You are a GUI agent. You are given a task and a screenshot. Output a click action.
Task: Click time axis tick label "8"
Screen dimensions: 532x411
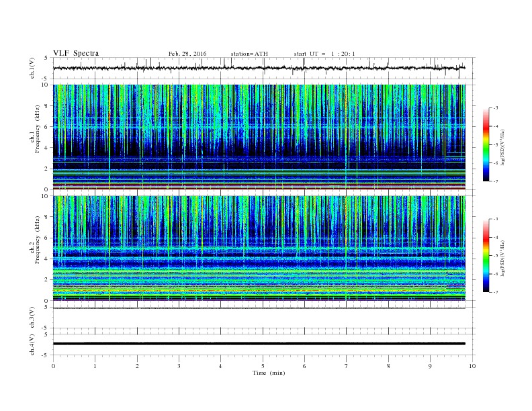(388, 366)
